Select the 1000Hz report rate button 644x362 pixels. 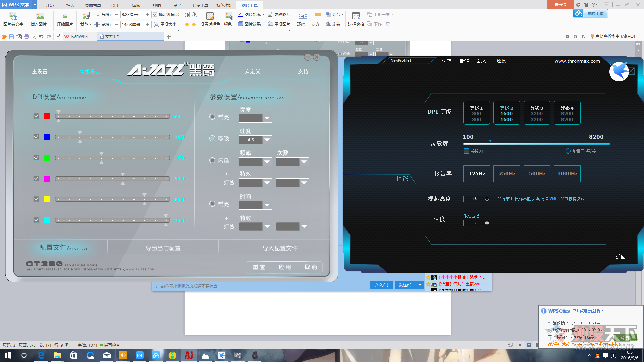(567, 173)
